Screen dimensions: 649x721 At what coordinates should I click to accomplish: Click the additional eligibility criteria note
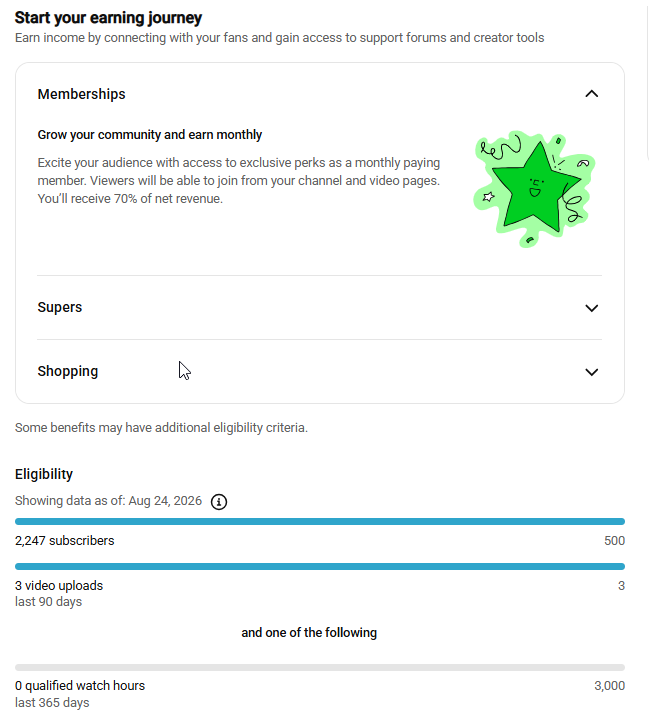161,428
